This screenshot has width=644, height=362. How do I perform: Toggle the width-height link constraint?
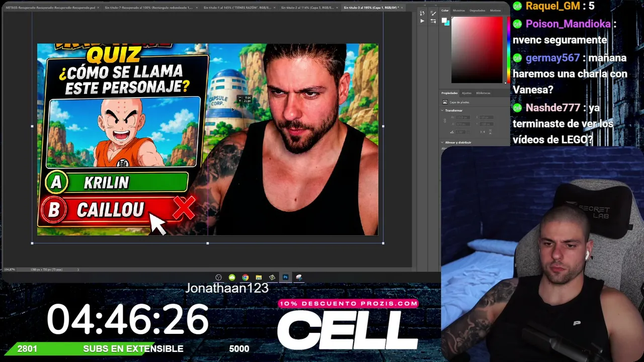pyautogui.click(x=445, y=120)
